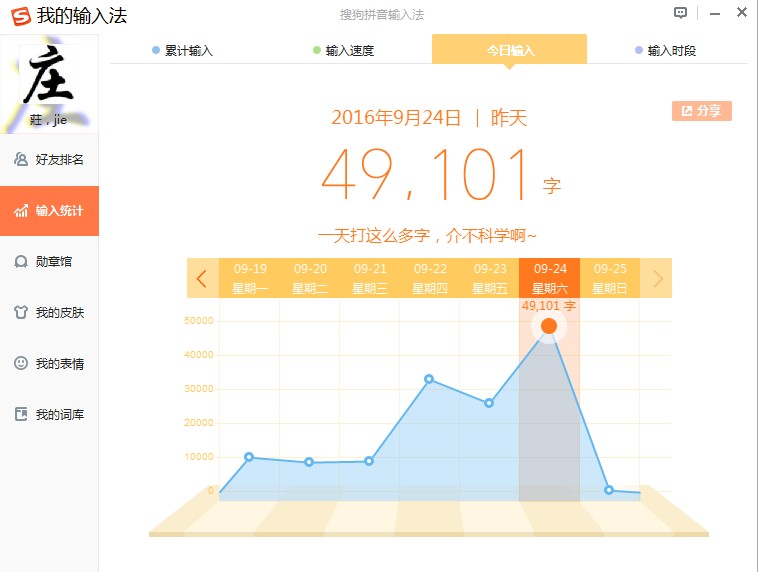Select date 09-20 星期二
Screen dimensions: 758x572
click(310, 278)
